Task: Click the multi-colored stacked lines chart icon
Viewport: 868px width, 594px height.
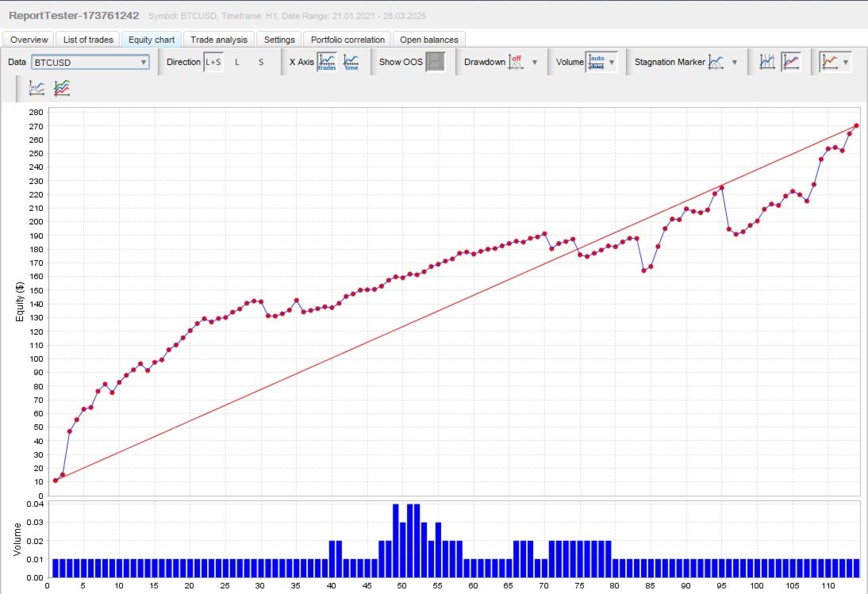Action: tap(62, 88)
